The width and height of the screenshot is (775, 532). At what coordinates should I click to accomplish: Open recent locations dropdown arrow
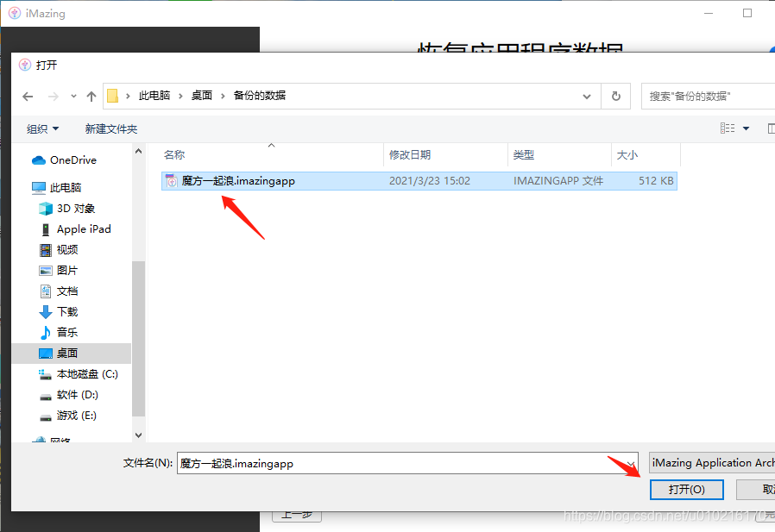[73, 97]
